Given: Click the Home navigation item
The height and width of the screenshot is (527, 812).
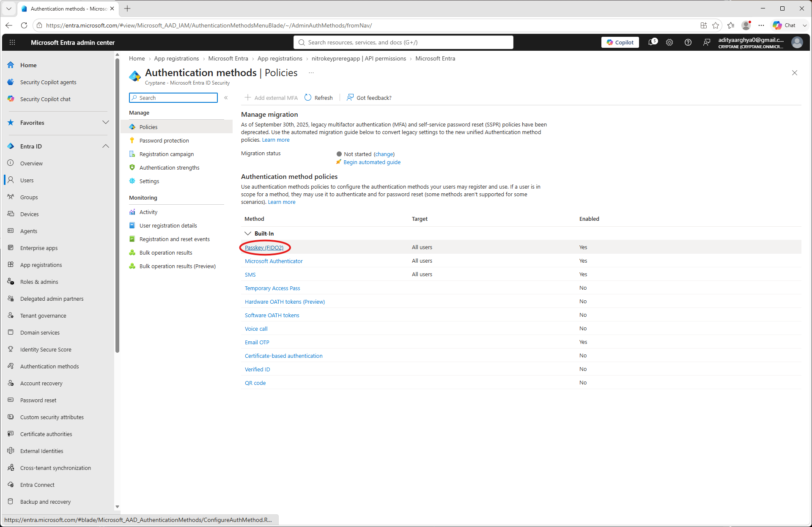Looking at the screenshot, I should point(28,65).
